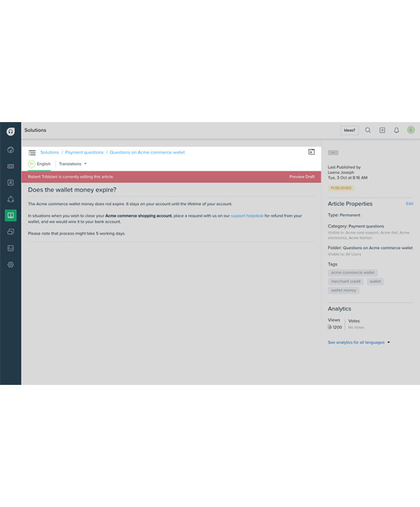Click Category: Payment questions text

coord(356,226)
